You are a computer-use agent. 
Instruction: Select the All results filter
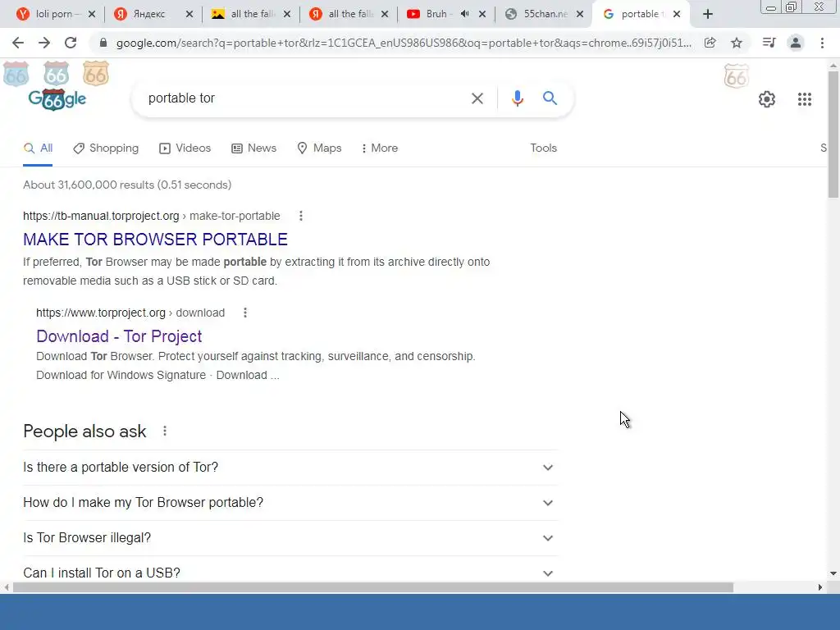[x=38, y=148]
